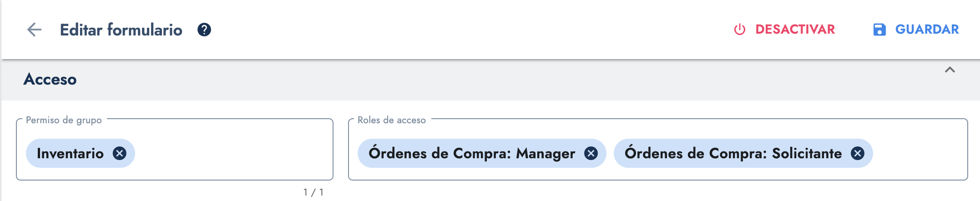980x201 pixels.
Task: Open the help question mark icon
Action: (x=204, y=30)
